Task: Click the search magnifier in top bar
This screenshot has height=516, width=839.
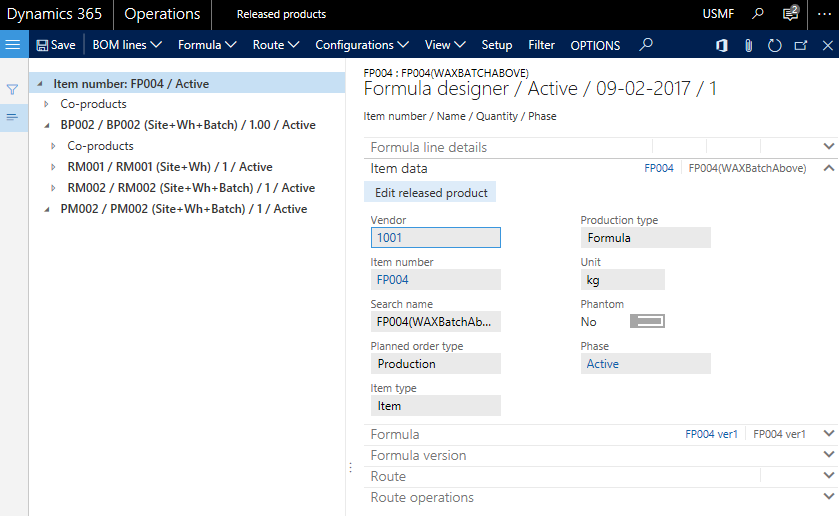Action: (x=759, y=14)
